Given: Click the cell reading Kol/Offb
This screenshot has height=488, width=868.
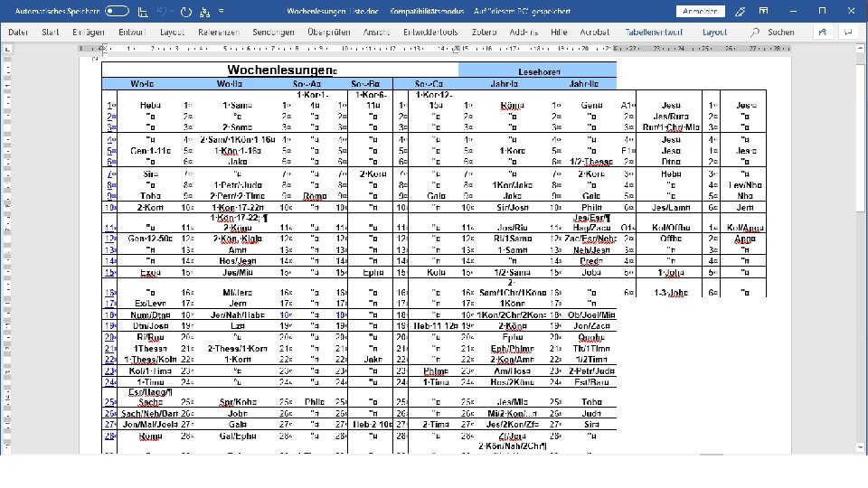Looking at the screenshot, I should [671, 228].
